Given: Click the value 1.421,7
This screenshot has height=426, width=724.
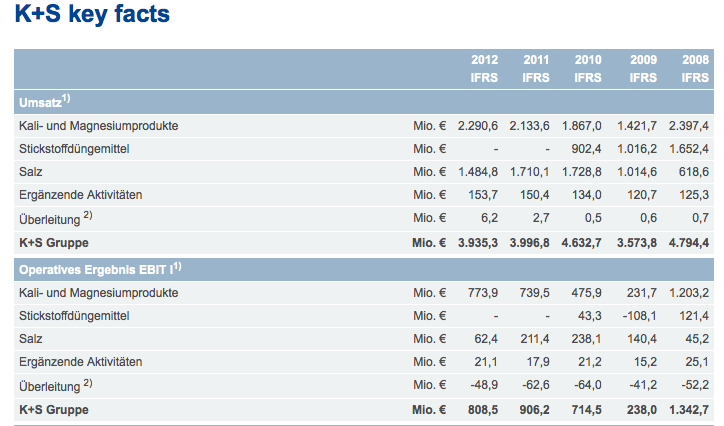Looking at the screenshot, I should point(637,126).
